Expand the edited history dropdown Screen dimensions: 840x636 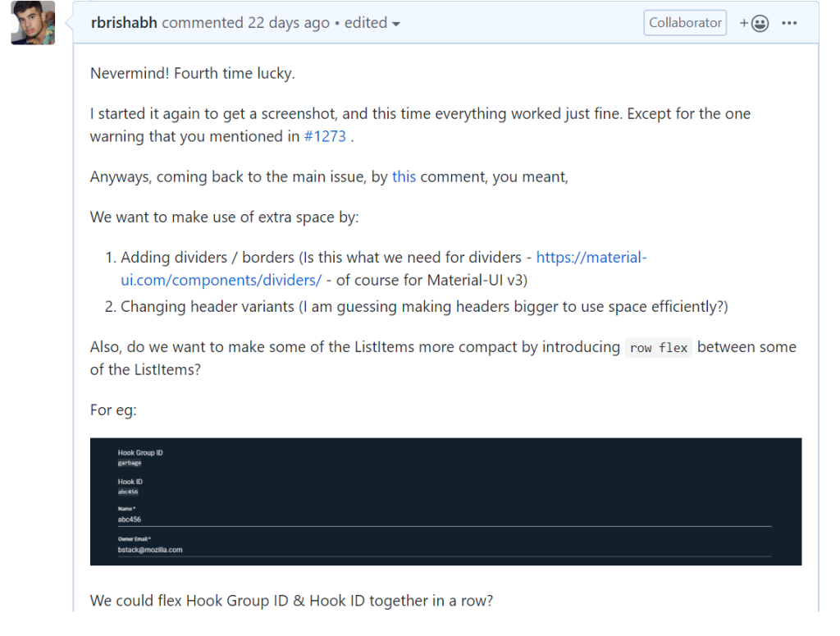[372, 23]
